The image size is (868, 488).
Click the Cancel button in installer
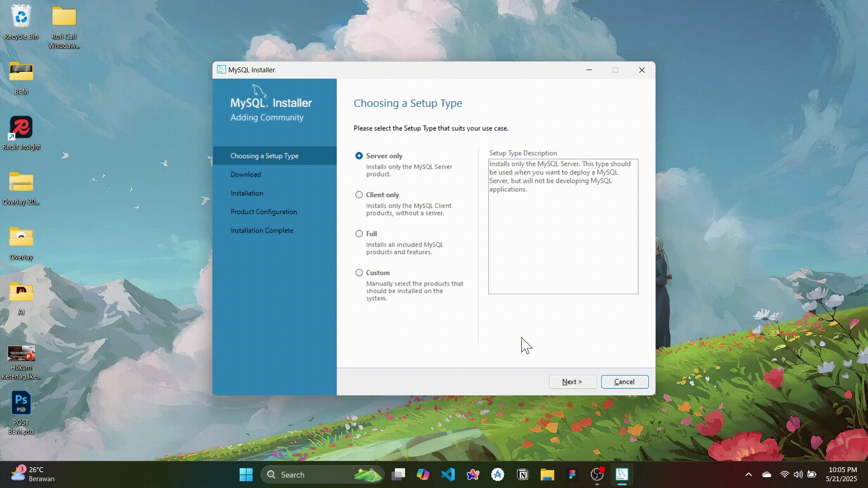coord(624,382)
